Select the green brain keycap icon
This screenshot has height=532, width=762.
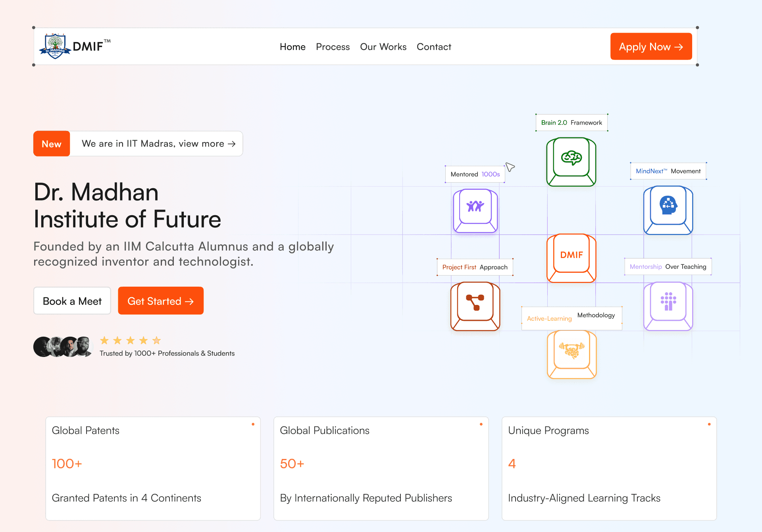coord(571,162)
